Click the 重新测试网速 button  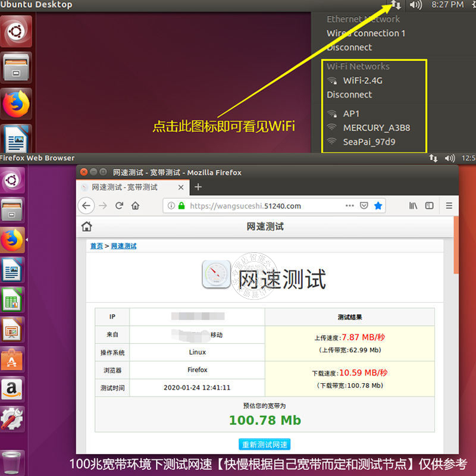264,444
